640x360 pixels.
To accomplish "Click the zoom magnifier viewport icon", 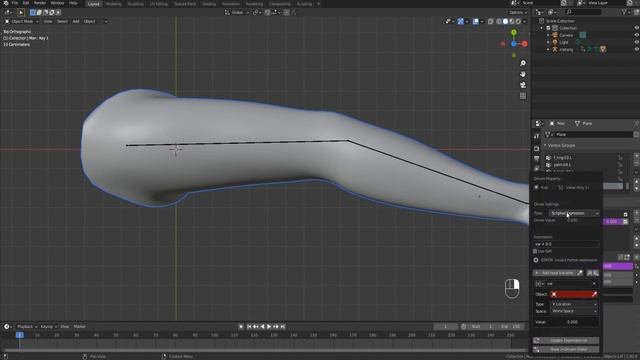I will click(523, 63).
